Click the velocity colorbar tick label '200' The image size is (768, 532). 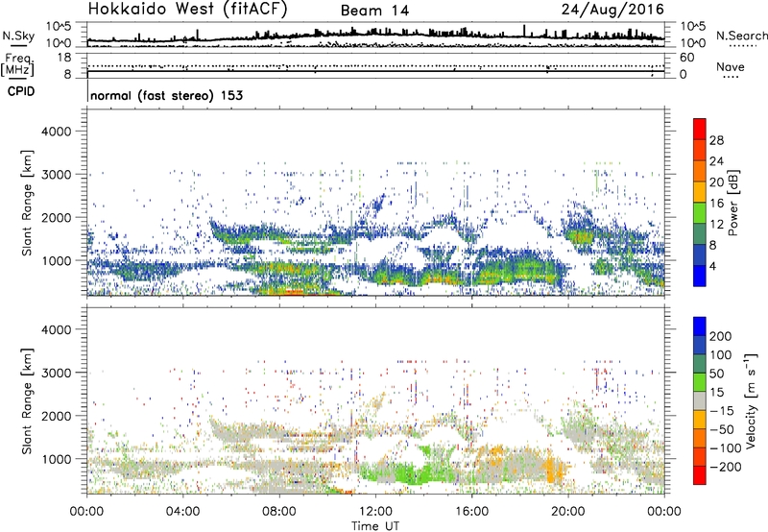click(x=721, y=336)
